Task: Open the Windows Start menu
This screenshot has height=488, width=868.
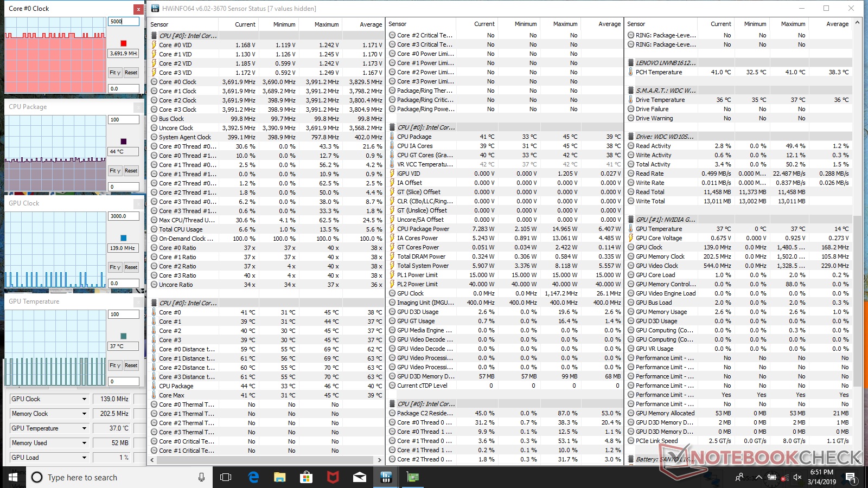Action: tap(13, 477)
